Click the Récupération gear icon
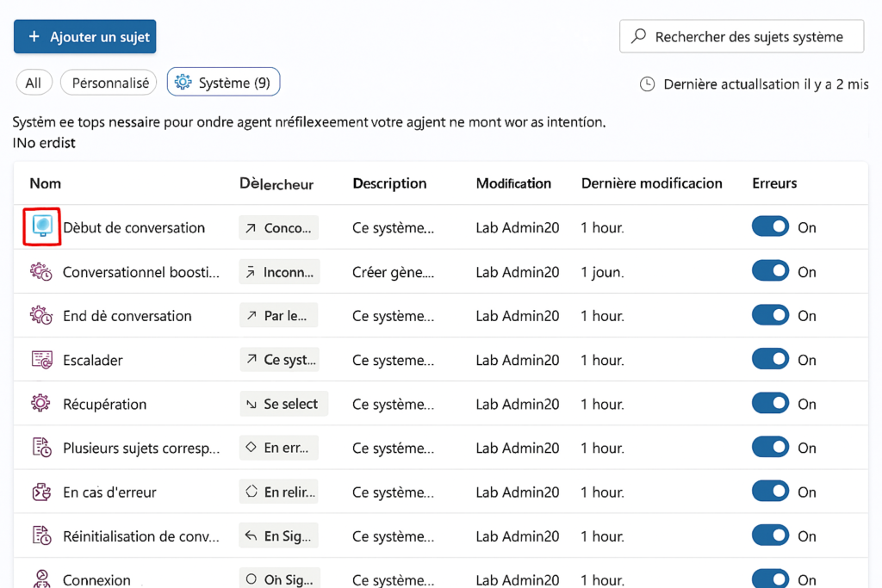The height and width of the screenshot is (588, 882). pyautogui.click(x=40, y=403)
